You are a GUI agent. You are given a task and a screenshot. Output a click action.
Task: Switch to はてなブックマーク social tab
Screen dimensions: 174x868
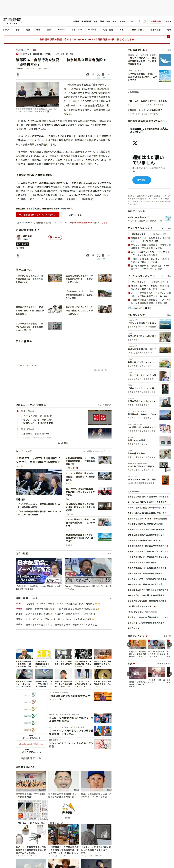(x=159, y=282)
